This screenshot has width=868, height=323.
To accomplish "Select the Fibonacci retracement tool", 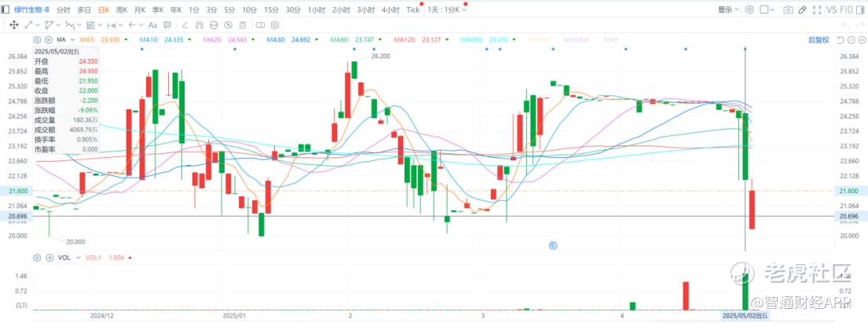I will point(91,25).
